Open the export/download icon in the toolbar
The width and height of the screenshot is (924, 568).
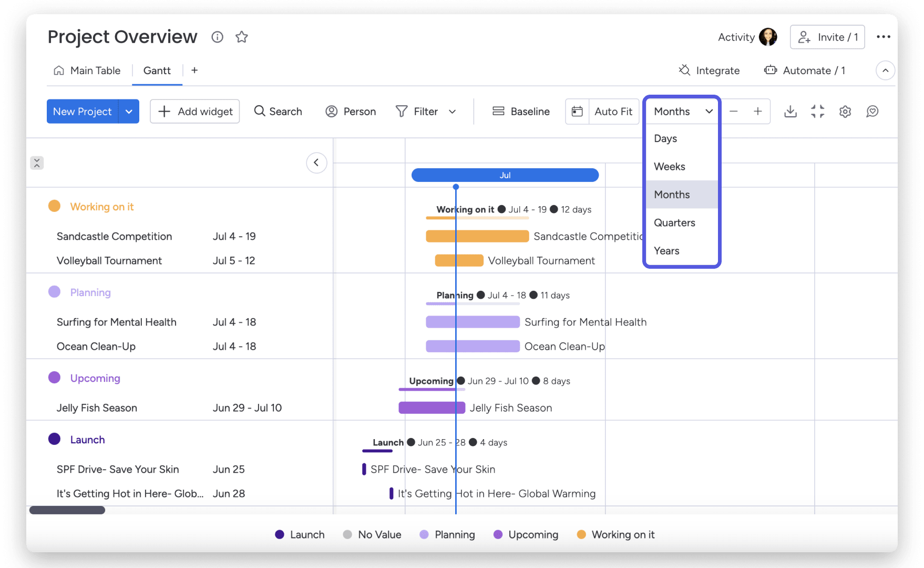790,111
